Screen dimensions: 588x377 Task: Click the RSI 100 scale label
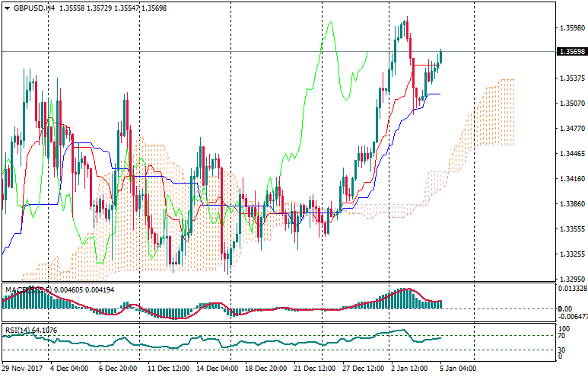click(564, 328)
